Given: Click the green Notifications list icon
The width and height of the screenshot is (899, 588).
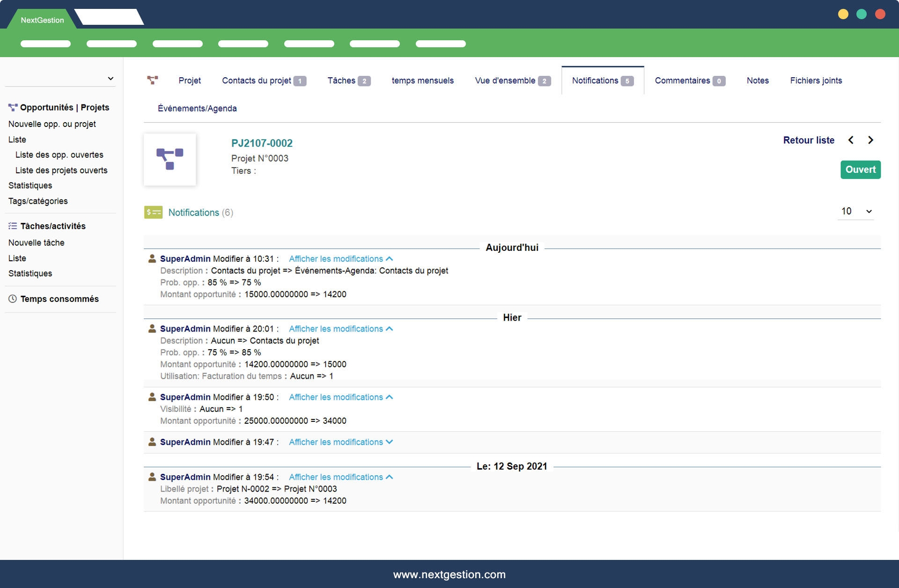Looking at the screenshot, I should pyautogui.click(x=153, y=213).
